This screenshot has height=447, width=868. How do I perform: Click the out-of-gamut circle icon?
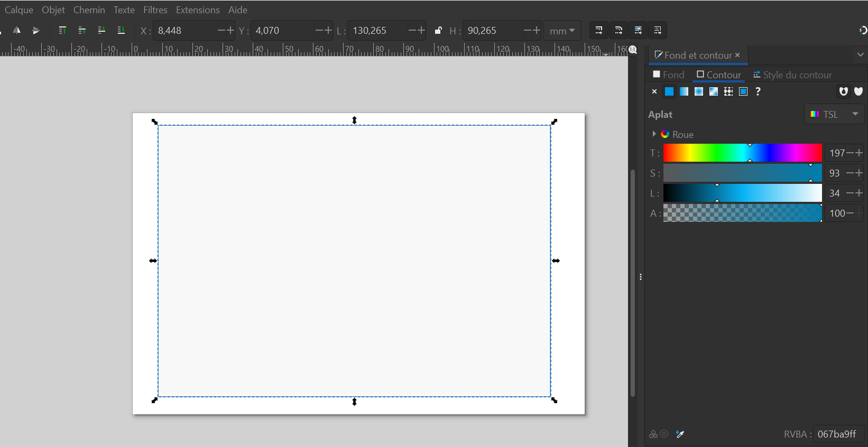pyautogui.click(x=664, y=434)
